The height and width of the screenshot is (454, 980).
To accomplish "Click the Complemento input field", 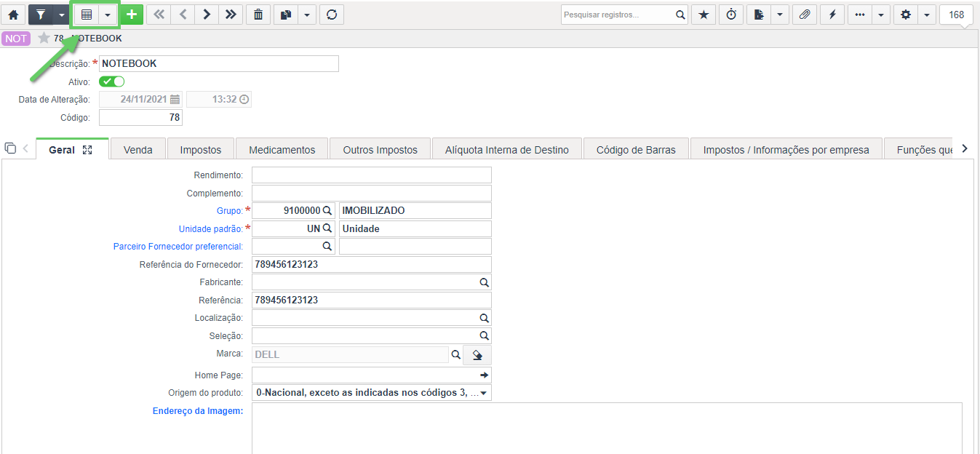I will point(372,193).
